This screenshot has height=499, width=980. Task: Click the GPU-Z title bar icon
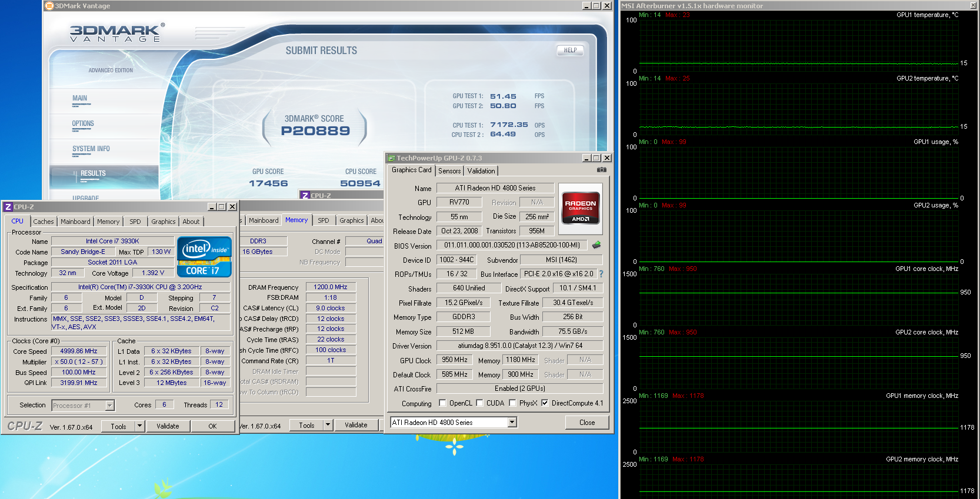tap(391, 158)
